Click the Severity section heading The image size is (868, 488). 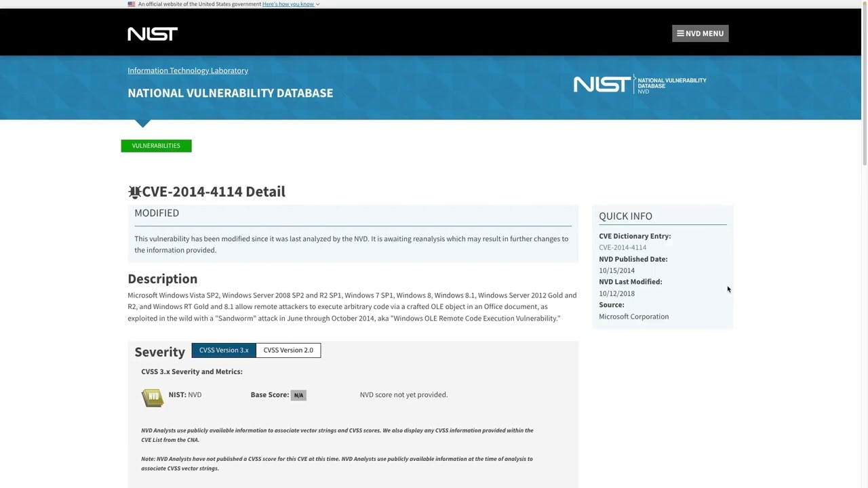[160, 352]
